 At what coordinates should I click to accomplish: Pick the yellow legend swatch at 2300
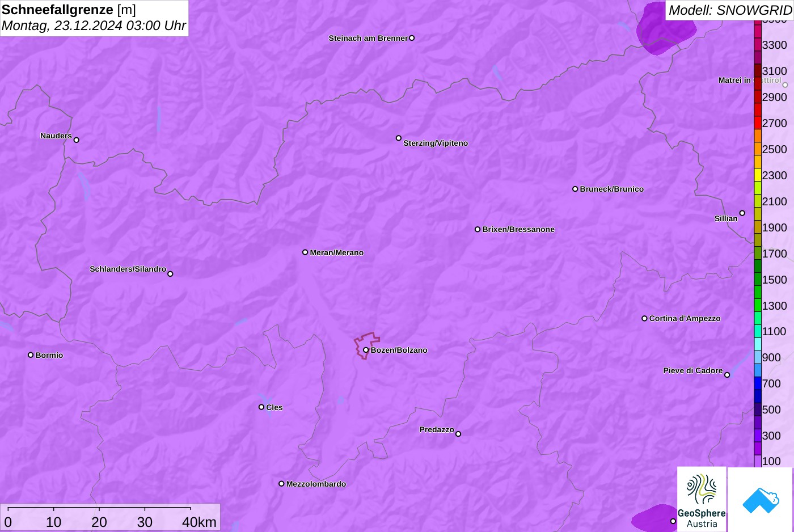click(758, 175)
